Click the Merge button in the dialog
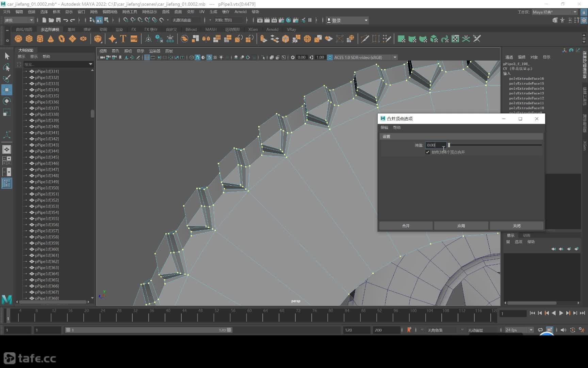Screen dimensions: 588x368 406,226
